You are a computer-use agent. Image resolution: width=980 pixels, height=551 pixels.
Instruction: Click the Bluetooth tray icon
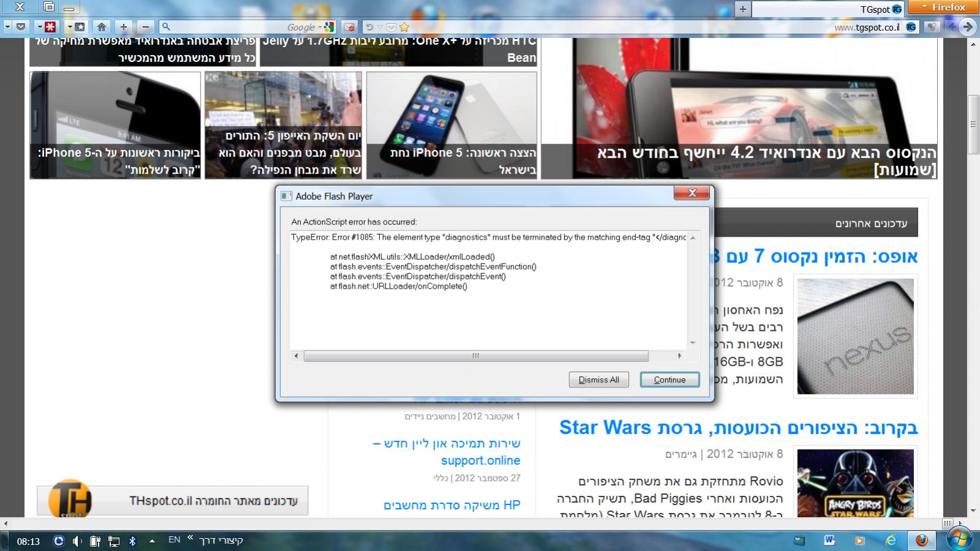(132, 541)
